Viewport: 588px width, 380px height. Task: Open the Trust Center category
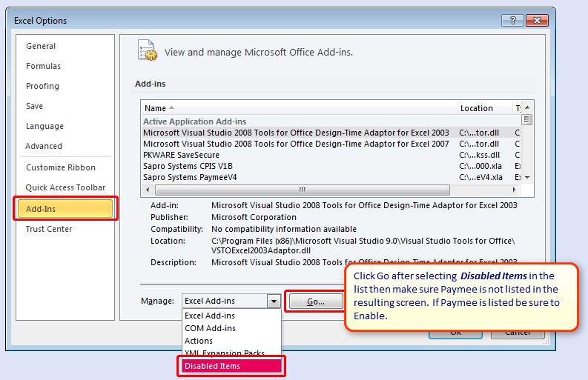click(49, 229)
